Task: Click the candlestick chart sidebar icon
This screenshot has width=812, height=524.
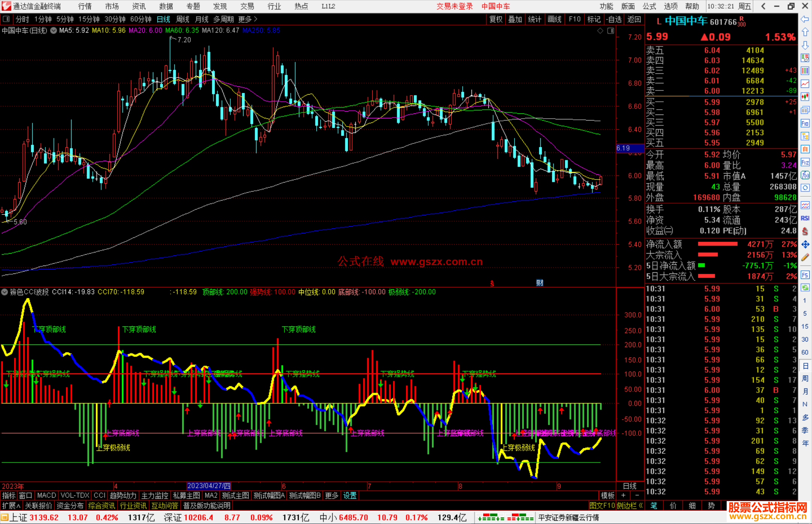Action: [x=805, y=97]
